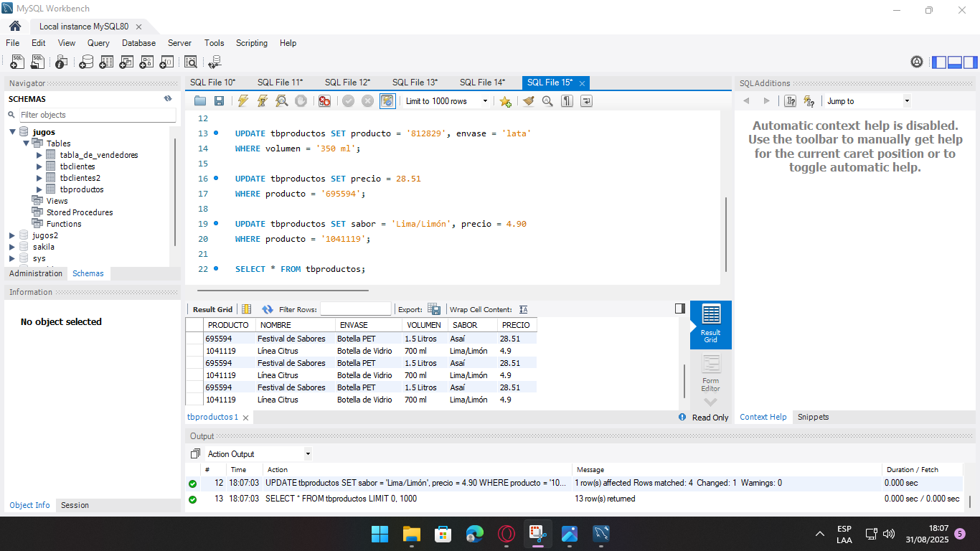Expand the sakila schema

pyautogui.click(x=12, y=247)
